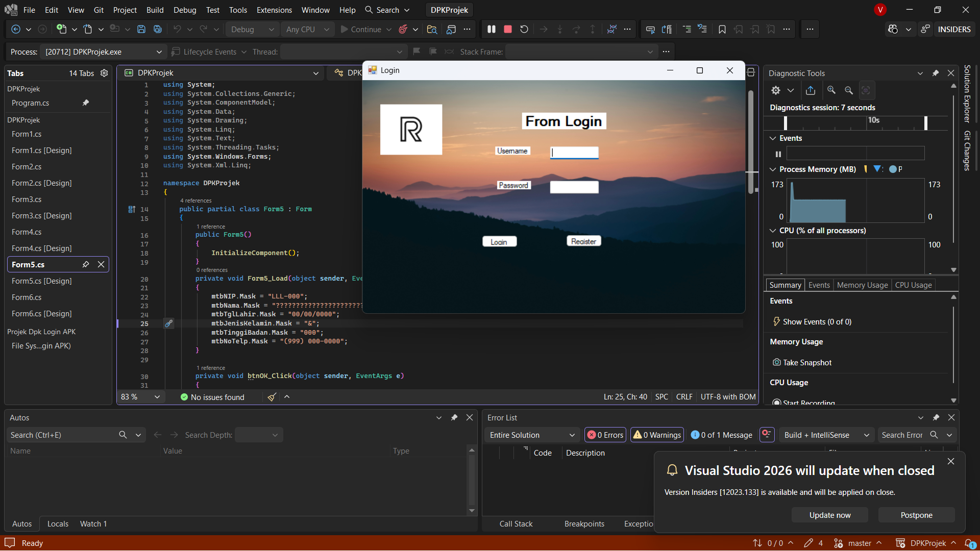
Task: Toggle the Error List build-only filter icon
Action: click(767, 435)
